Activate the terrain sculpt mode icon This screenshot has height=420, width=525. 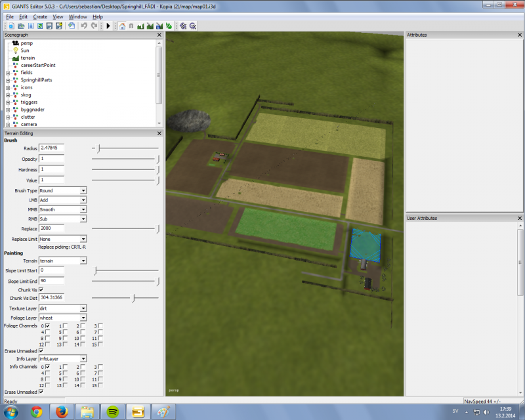(x=140, y=26)
